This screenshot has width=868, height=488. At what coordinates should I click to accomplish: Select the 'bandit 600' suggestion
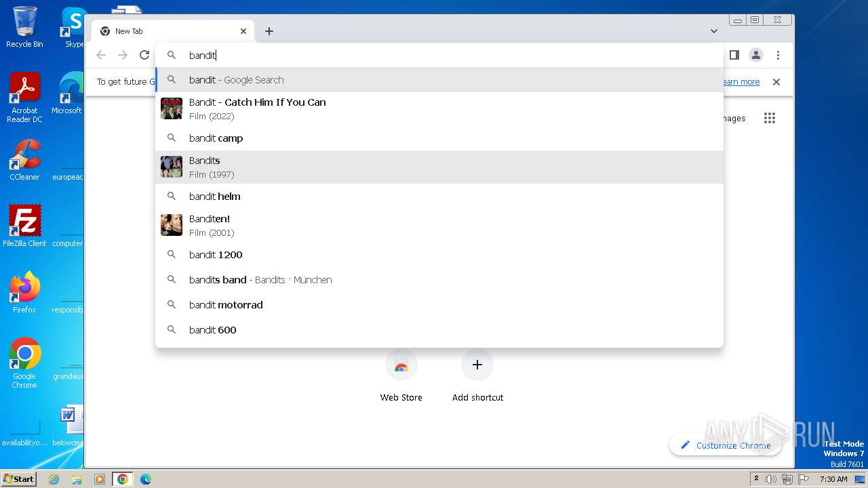pyautogui.click(x=439, y=329)
